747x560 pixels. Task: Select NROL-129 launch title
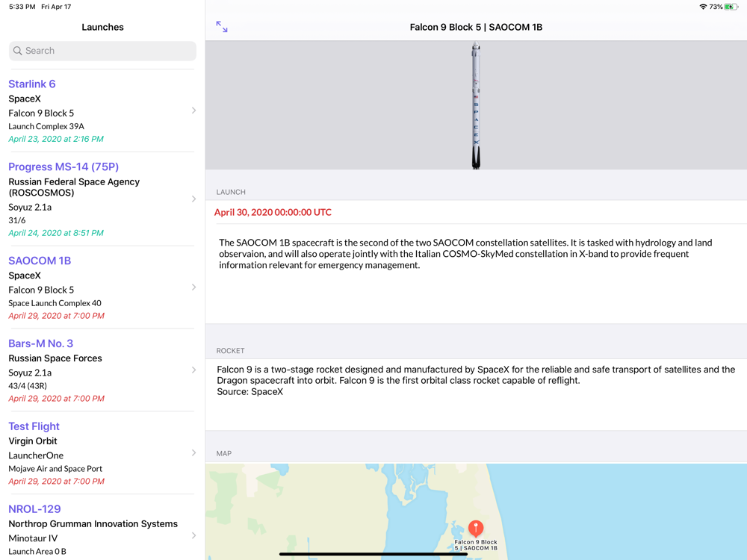[34, 509]
